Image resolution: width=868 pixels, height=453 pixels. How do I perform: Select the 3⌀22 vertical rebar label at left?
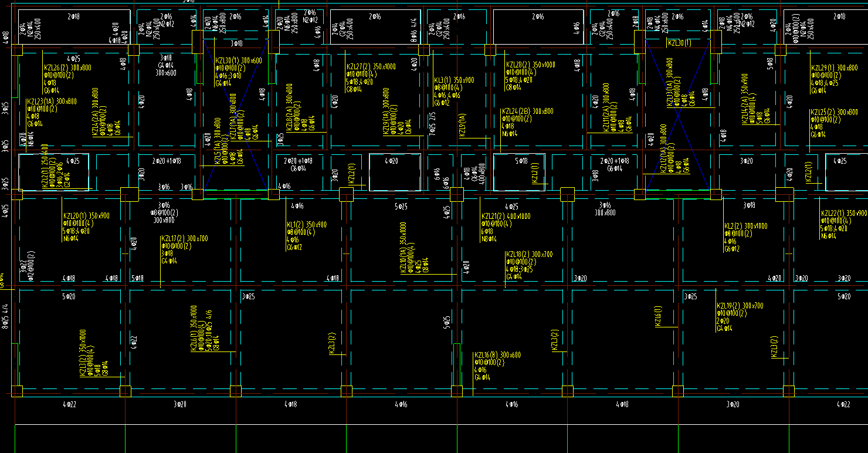(23, 266)
